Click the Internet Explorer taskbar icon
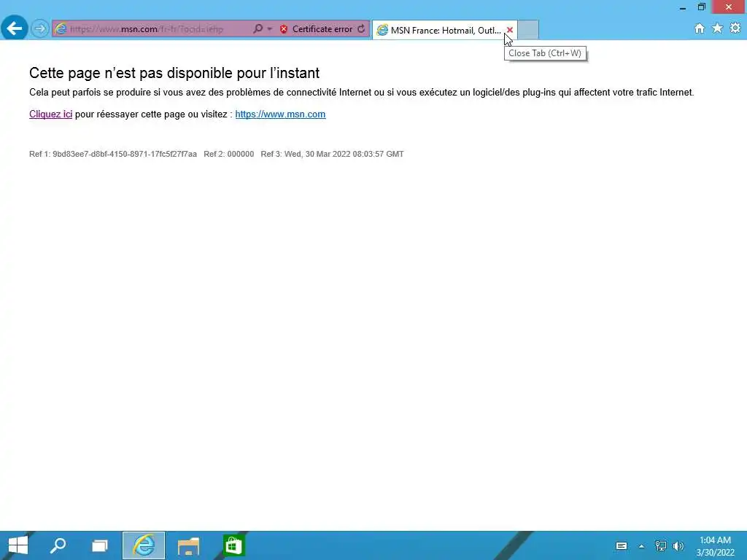747x560 pixels. tap(144, 545)
